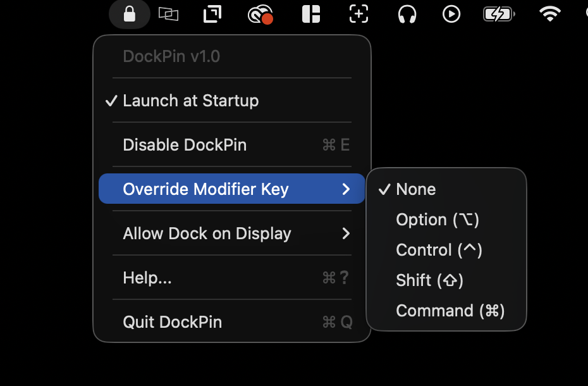
Task: Open Help from the DockPin menu
Action: [x=147, y=277]
